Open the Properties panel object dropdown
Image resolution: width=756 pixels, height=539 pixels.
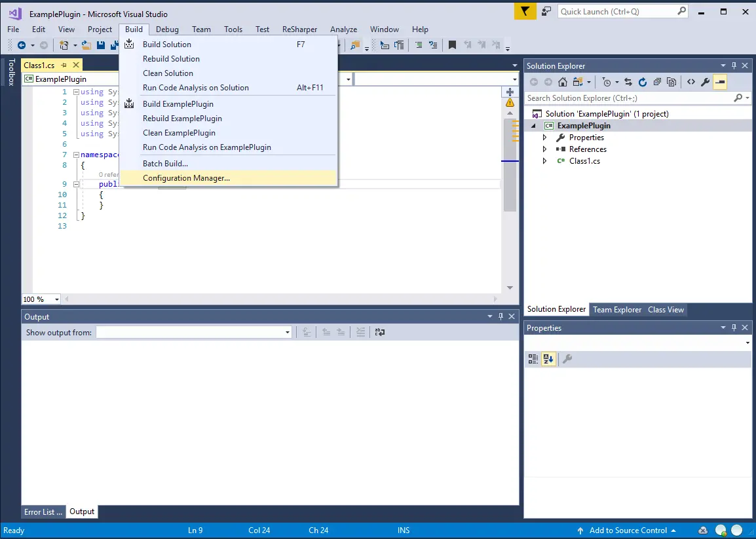pyautogui.click(x=747, y=343)
